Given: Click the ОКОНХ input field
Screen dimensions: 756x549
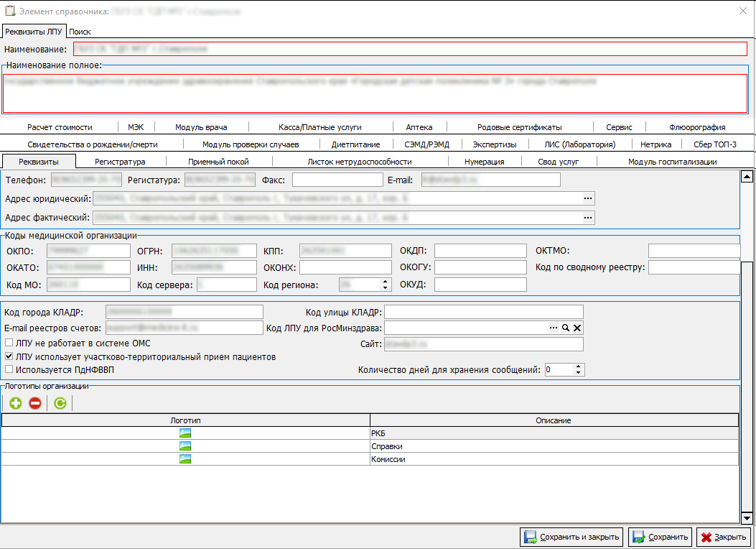Looking at the screenshot, I should 345,267.
